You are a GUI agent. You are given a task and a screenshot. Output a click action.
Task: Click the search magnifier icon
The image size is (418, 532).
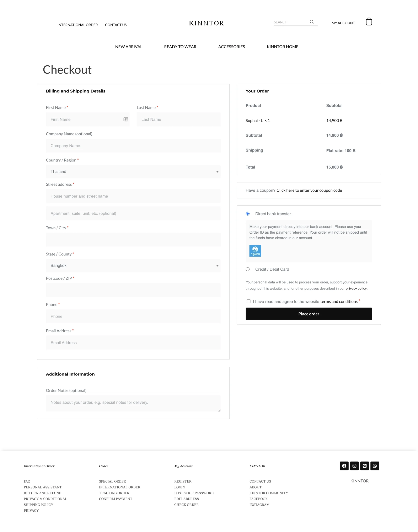tap(312, 22)
